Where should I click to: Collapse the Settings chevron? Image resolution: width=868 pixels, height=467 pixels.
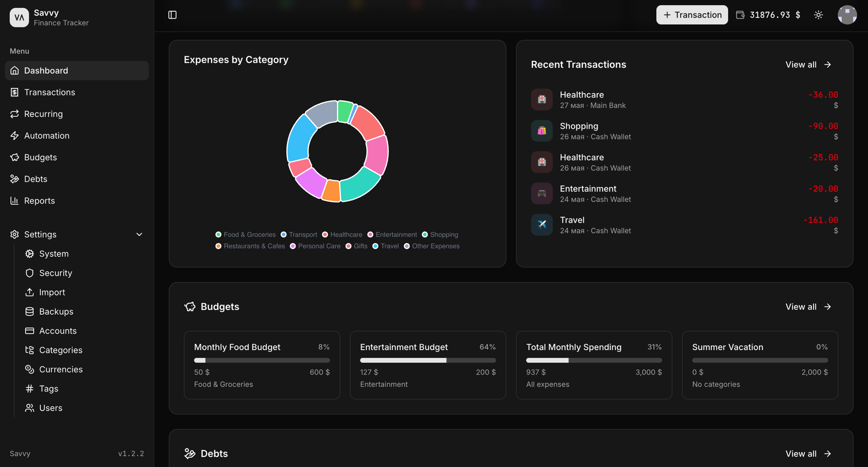139,234
